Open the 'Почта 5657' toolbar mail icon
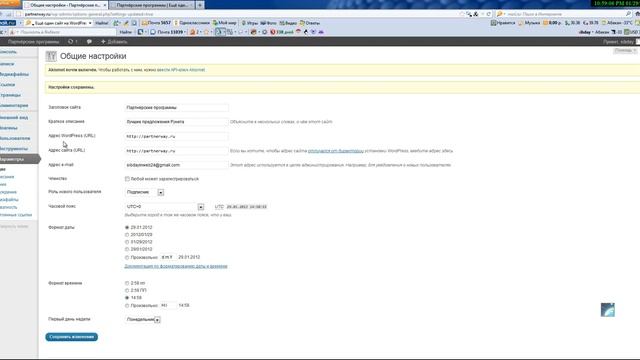 (x=156, y=23)
